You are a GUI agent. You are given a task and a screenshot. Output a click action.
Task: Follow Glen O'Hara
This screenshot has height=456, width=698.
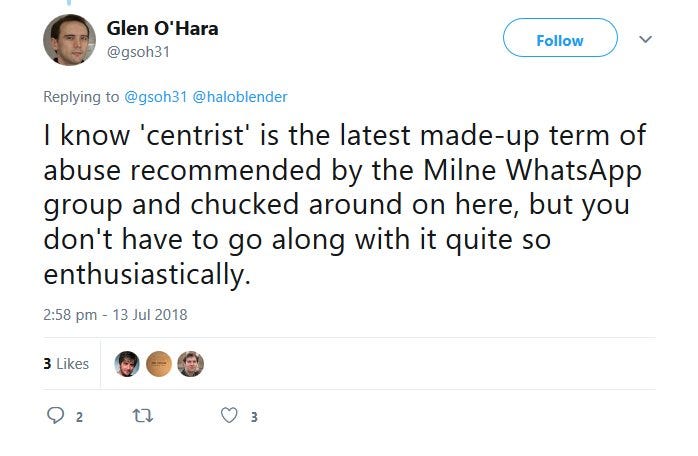click(x=560, y=40)
